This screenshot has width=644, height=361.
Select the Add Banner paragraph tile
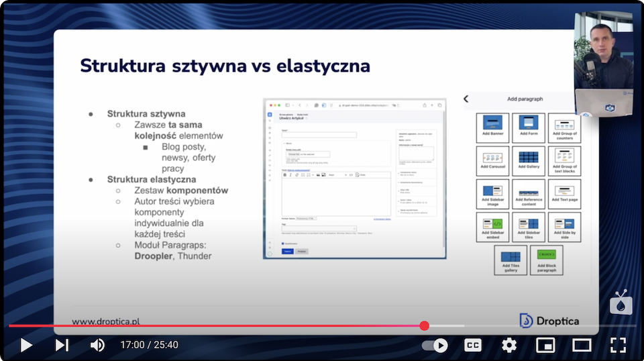(492, 127)
